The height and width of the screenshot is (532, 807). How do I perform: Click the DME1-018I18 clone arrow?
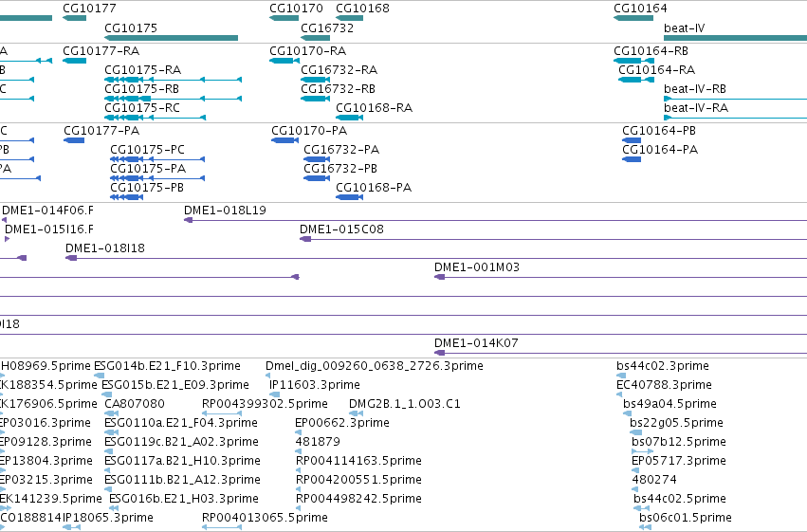pyautogui.click(x=71, y=258)
